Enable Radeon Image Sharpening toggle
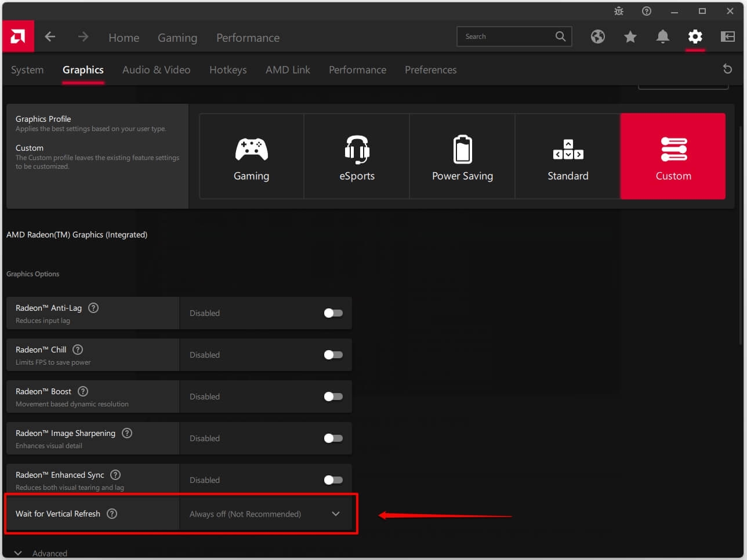 333,438
